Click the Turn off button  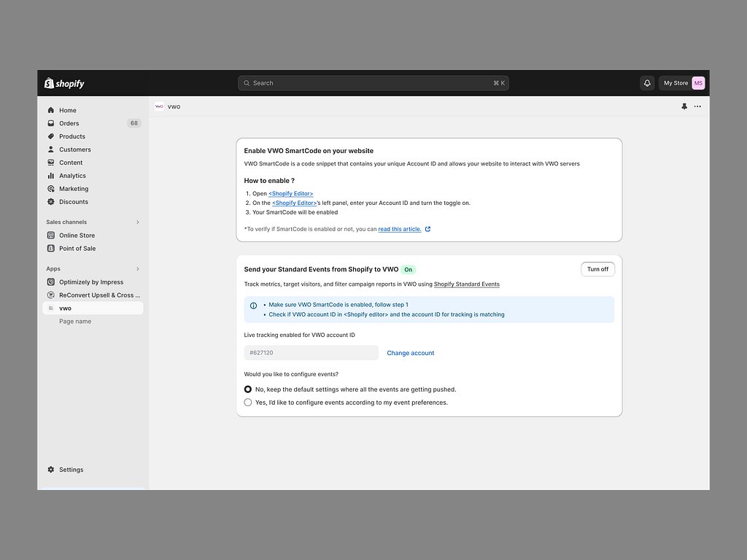tap(597, 269)
